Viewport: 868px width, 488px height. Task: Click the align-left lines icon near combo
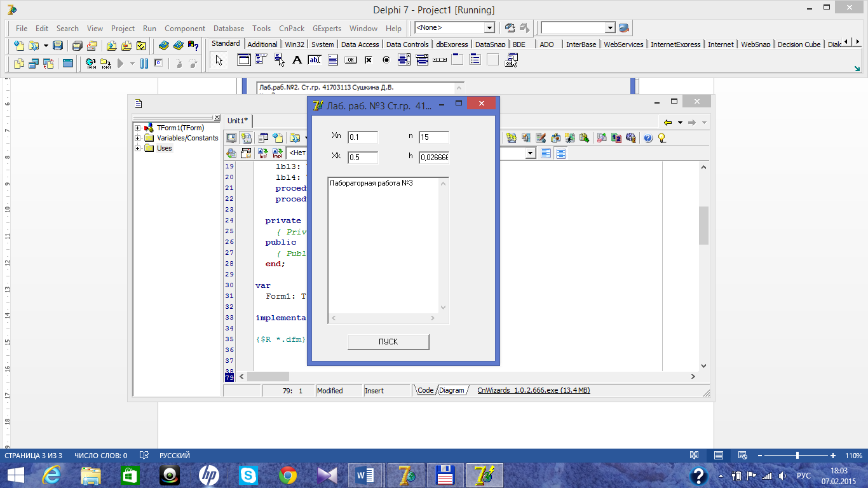coord(546,153)
